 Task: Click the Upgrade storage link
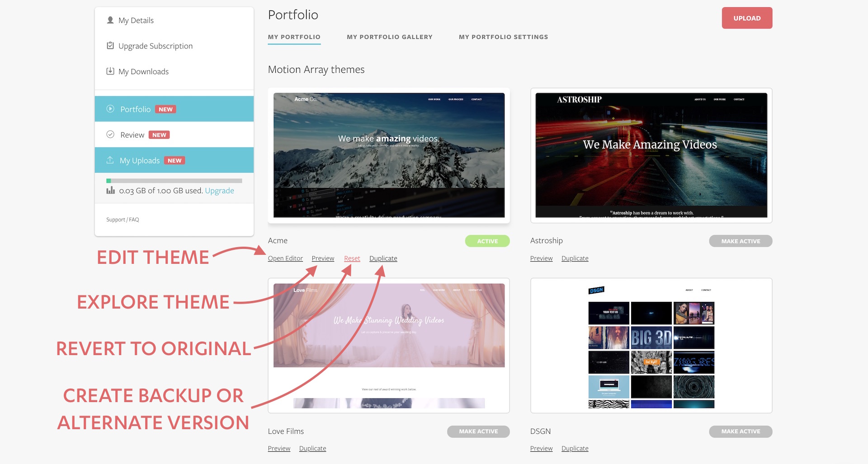tap(219, 191)
